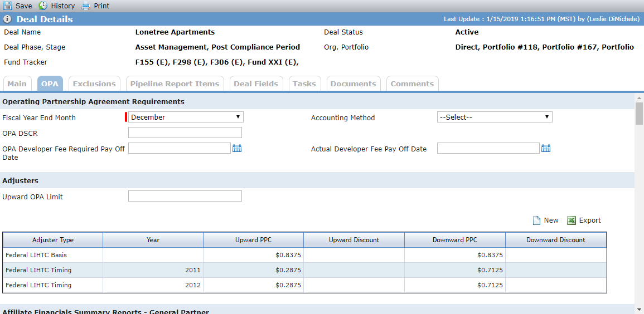Click the vertical scrollbar down arrow
The image size is (644, 314).
pos(639,310)
